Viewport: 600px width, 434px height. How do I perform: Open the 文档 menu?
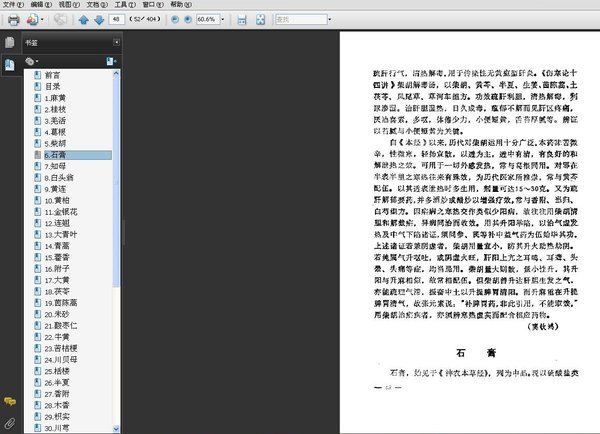[x=97, y=5]
